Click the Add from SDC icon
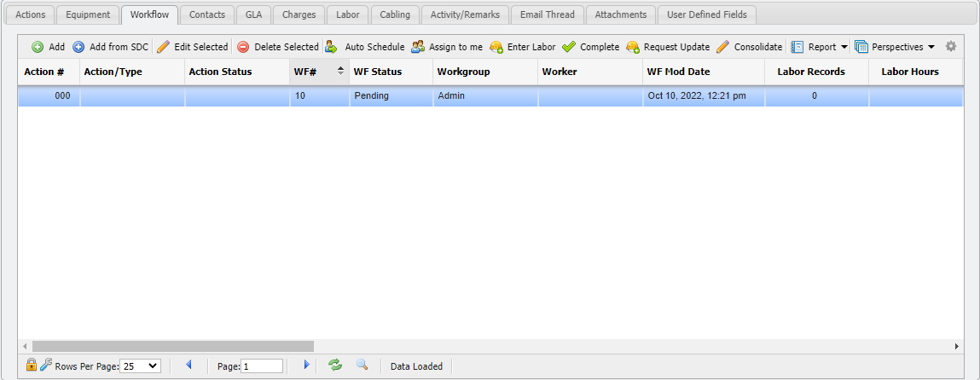This screenshot has height=380, width=980. (x=78, y=47)
